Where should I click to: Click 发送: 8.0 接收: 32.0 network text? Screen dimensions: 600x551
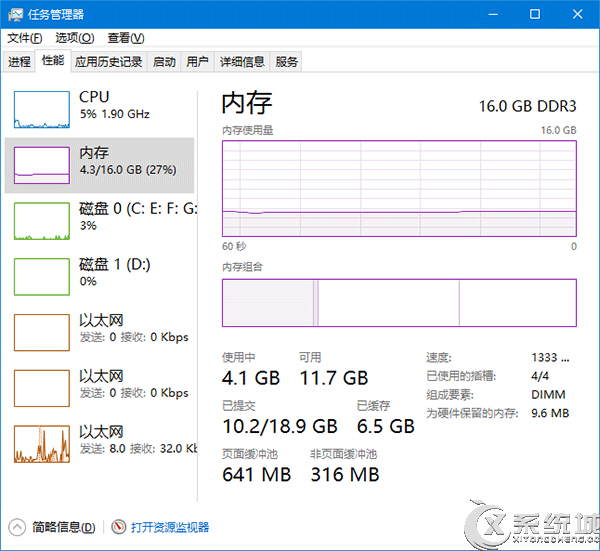pos(139,448)
